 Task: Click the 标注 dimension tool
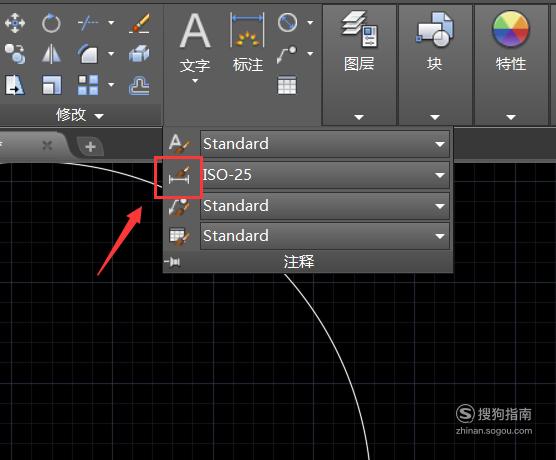click(248, 43)
